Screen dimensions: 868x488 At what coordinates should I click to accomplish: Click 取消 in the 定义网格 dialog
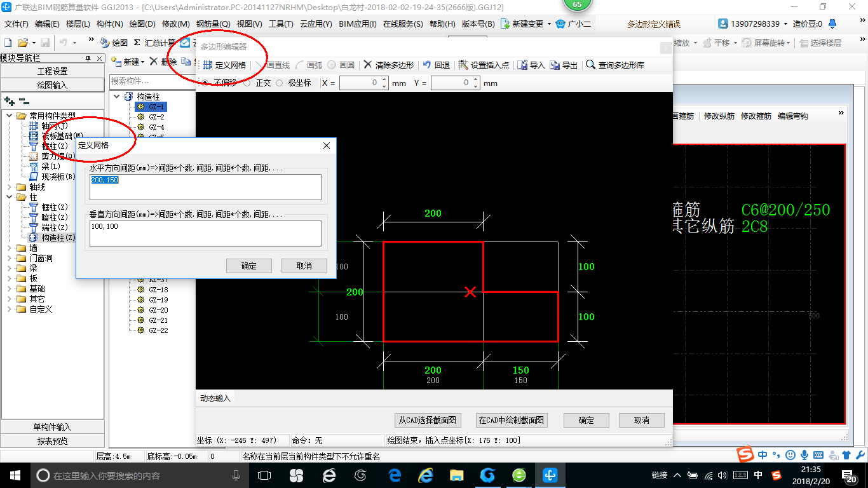click(304, 266)
